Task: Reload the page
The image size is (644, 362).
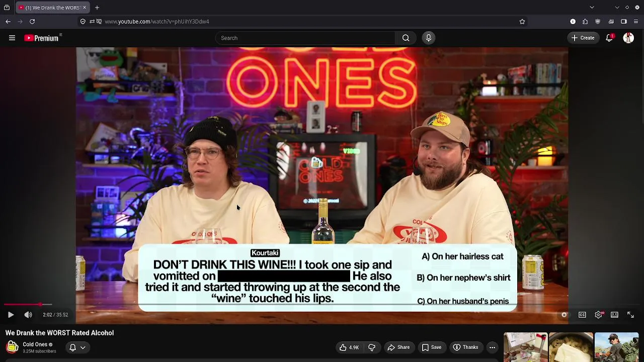Action: coord(32,22)
